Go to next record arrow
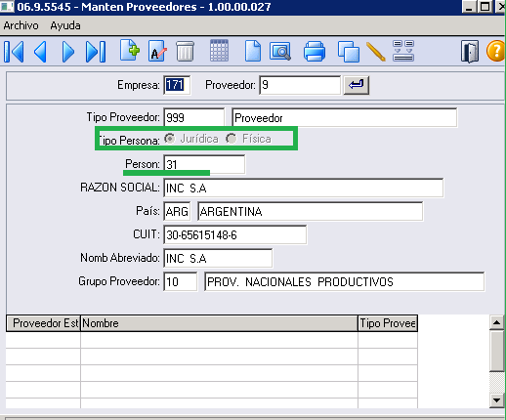Image resolution: width=506 pixels, height=420 pixels. click(68, 52)
